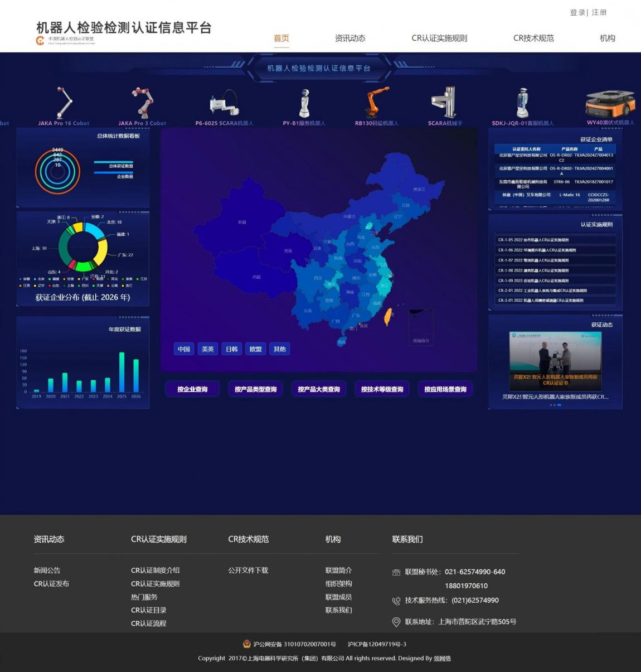Go to the 首页 navigation tab
Image resolution: width=641 pixels, height=672 pixels.
281,38
